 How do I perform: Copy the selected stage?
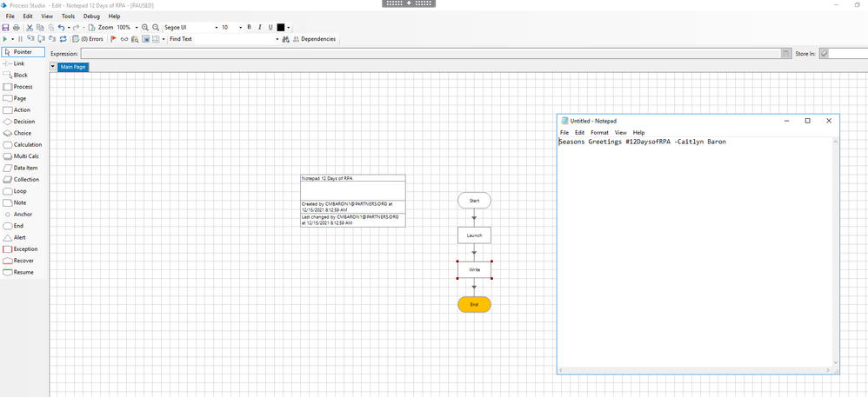pyautogui.click(x=40, y=27)
